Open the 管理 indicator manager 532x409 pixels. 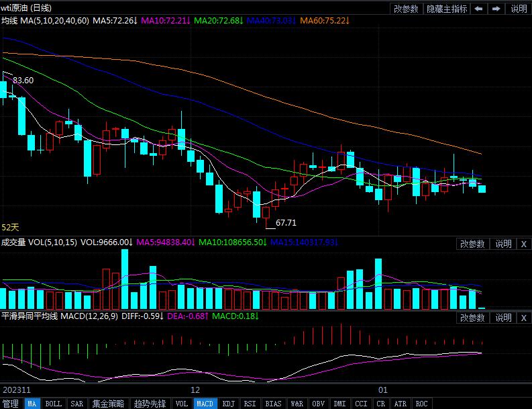[x=11, y=404]
